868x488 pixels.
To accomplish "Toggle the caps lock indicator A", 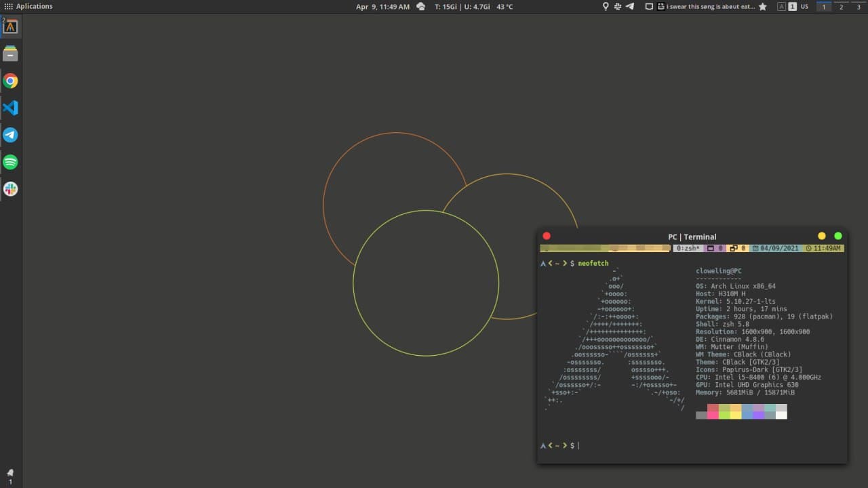I will coord(781,6).
